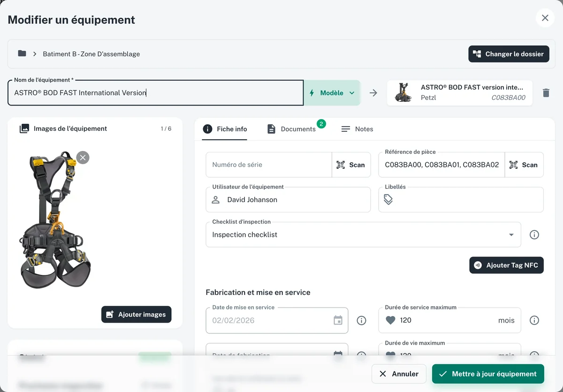Click Changer le dossier button
This screenshot has width=563, height=392.
pos(509,54)
